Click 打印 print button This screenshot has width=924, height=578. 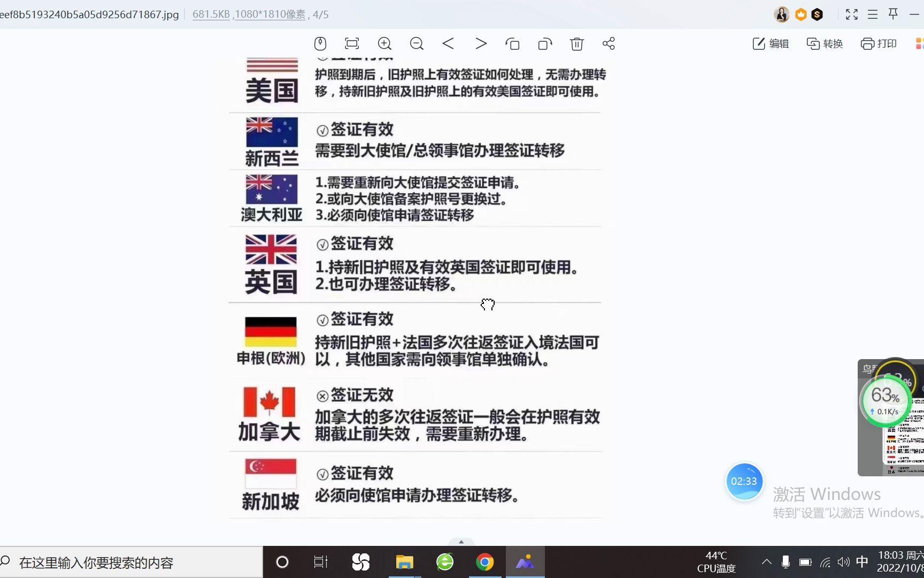(879, 44)
